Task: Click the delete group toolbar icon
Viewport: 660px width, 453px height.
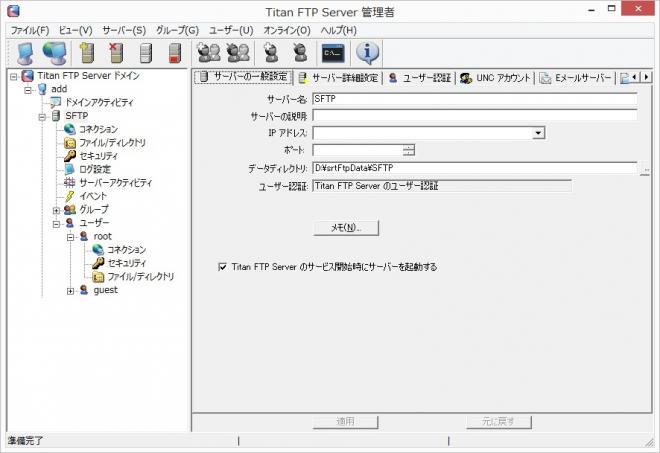Action: [x=238, y=53]
